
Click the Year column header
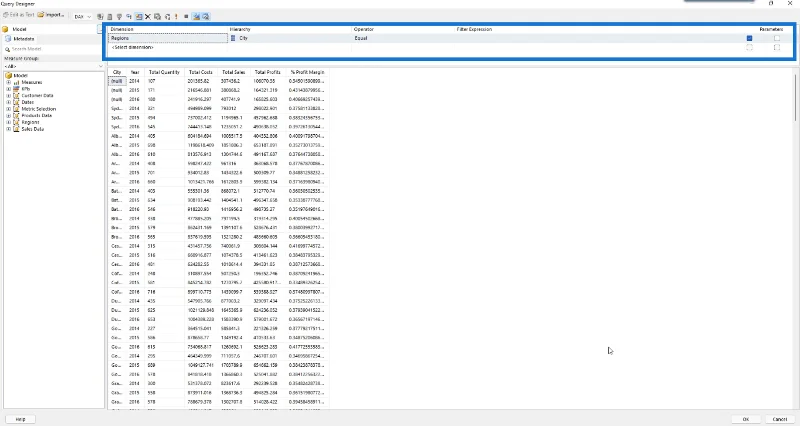[135, 72]
